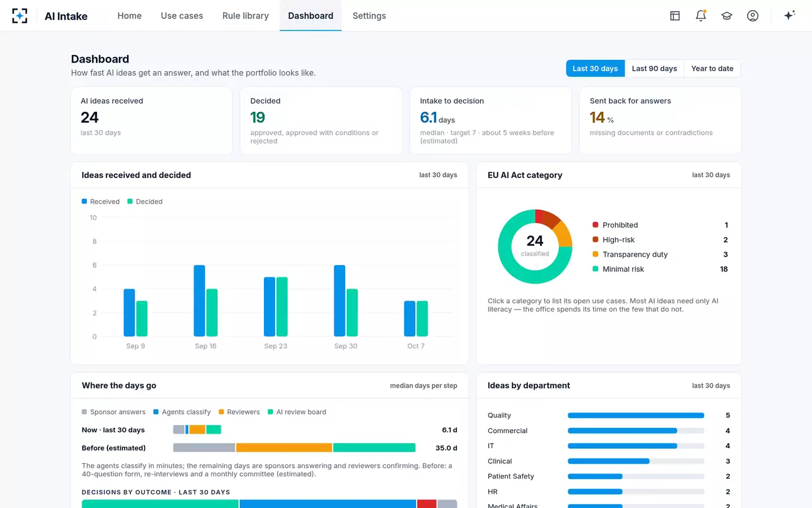Image resolution: width=812 pixels, height=508 pixels.
Task: Click the Quality department bar
Action: pyautogui.click(x=636, y=415)
